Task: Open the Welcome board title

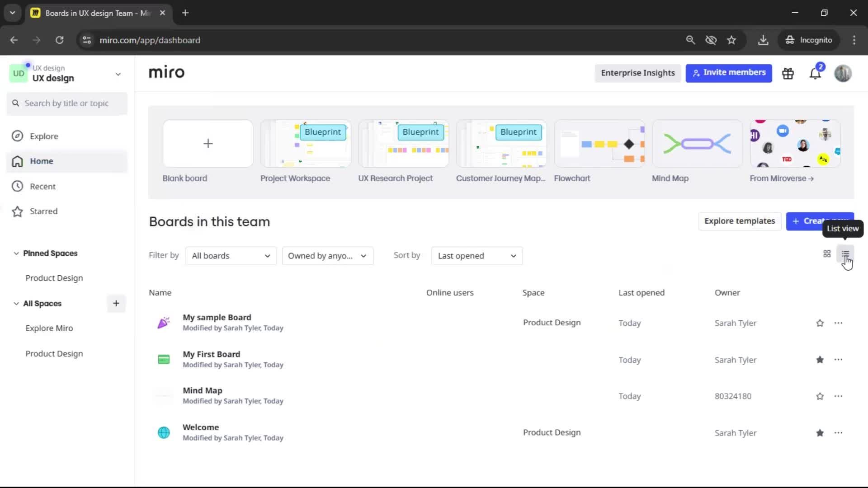Action: click(x=201, y=427)
